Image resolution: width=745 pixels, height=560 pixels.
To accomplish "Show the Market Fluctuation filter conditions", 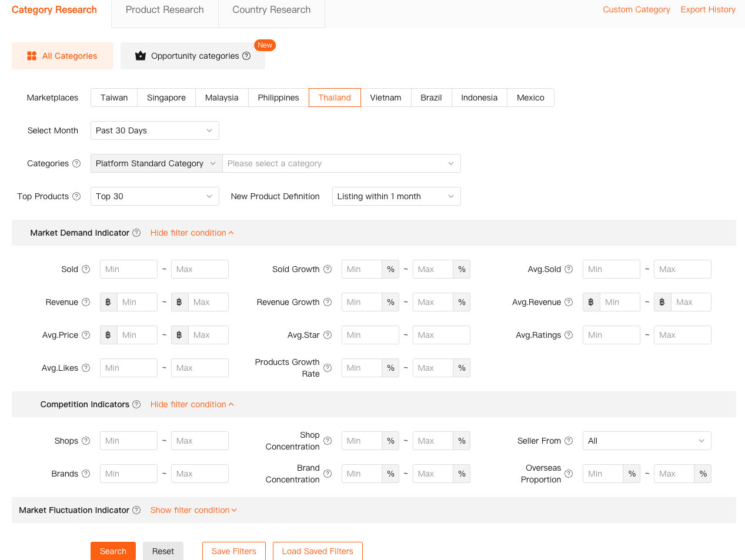I will (193, 510).
